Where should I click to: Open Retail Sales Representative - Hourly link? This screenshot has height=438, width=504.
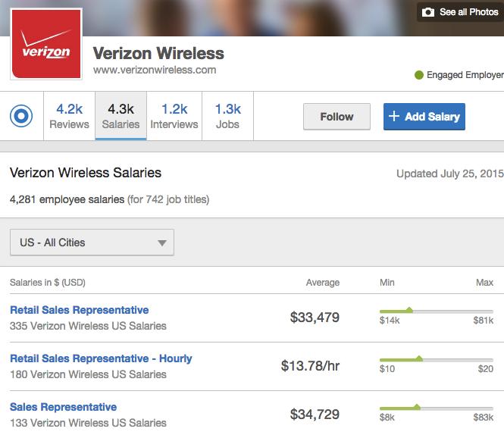(101, 358)
